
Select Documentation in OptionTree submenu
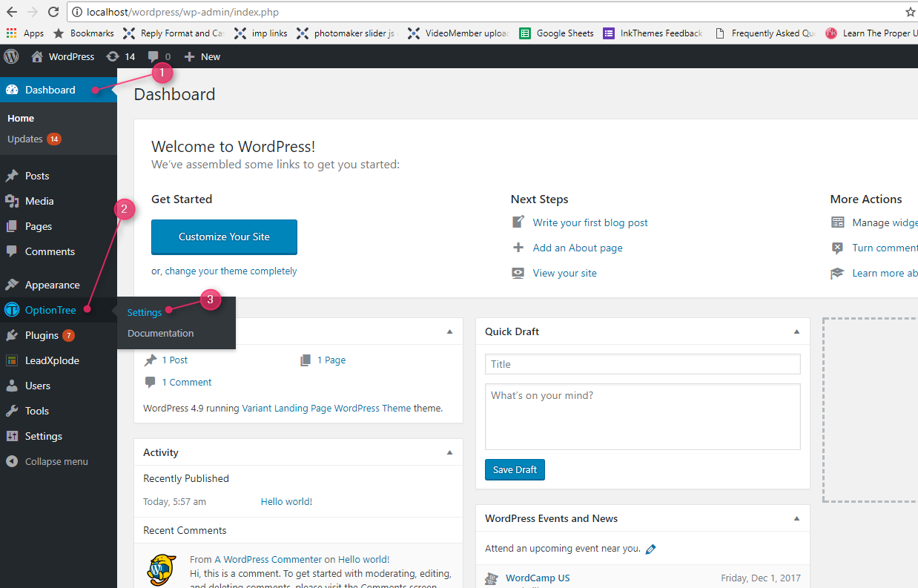160,334
